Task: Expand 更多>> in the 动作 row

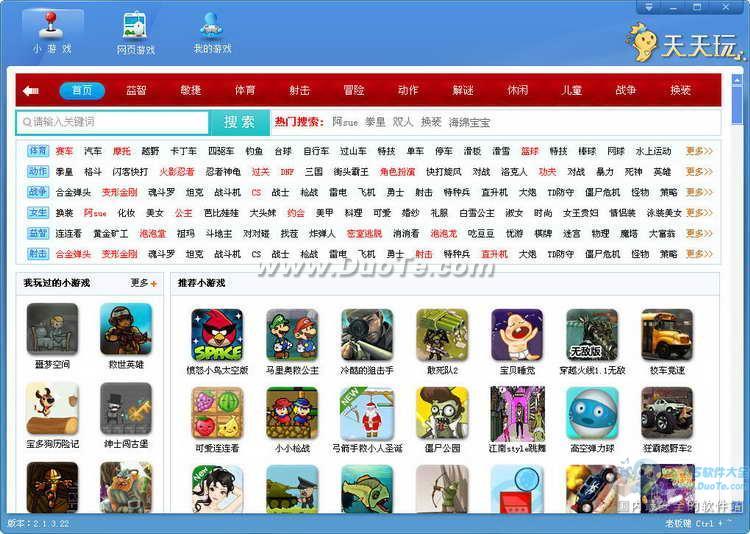Action: point(699,172)
